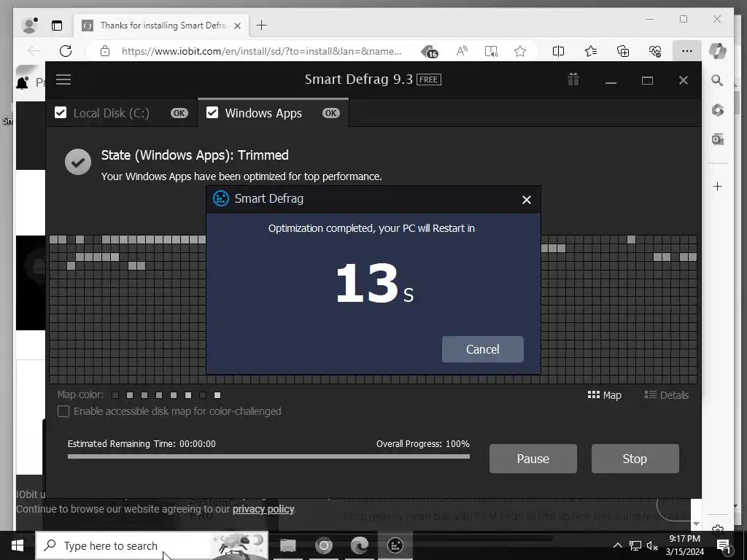Open Smart Defrag from taskbar
Screen dimensions: 747x560
(395, 545)
